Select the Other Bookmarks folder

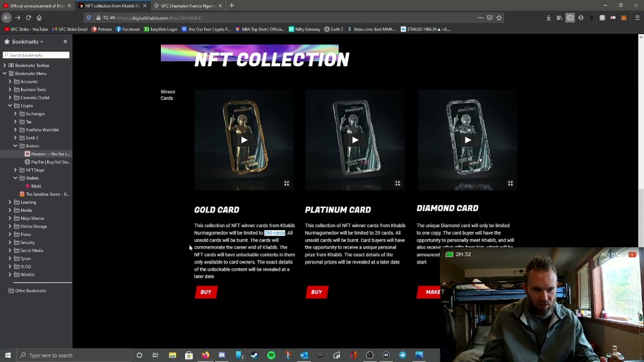pos(27,291)
